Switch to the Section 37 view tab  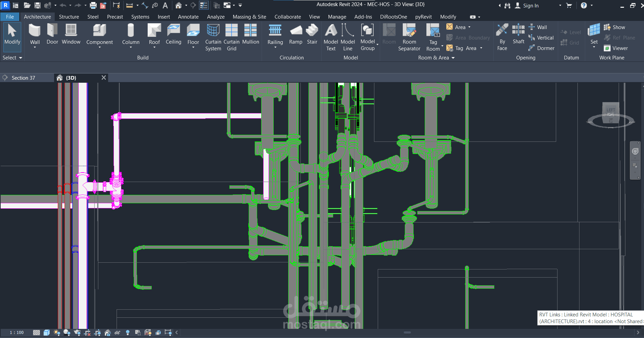(23, 78)
